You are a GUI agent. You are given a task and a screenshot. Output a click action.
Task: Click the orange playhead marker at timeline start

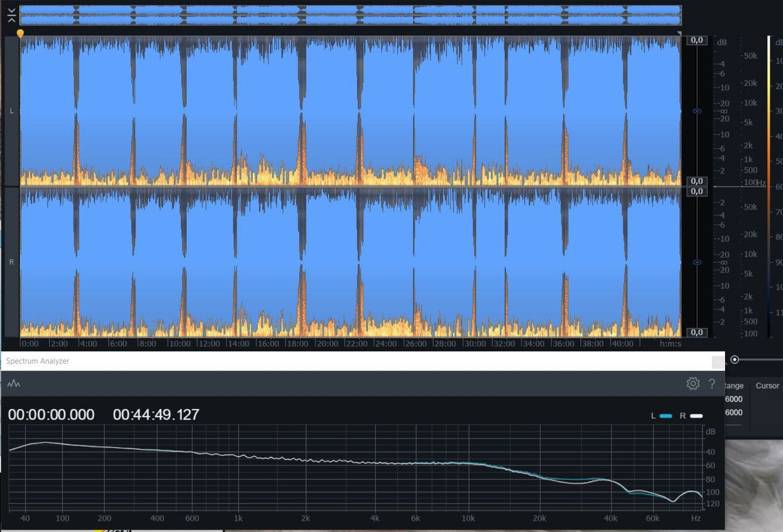click(20, 34)
